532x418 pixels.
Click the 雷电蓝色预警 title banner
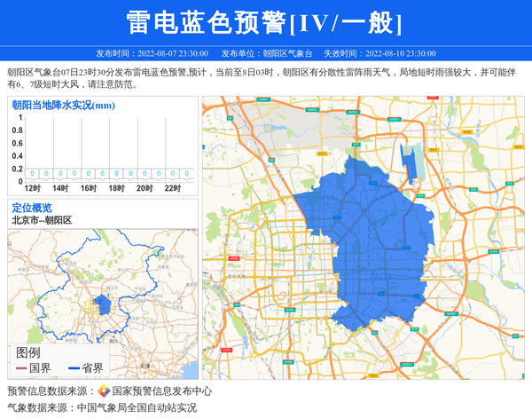coord(265,22)
